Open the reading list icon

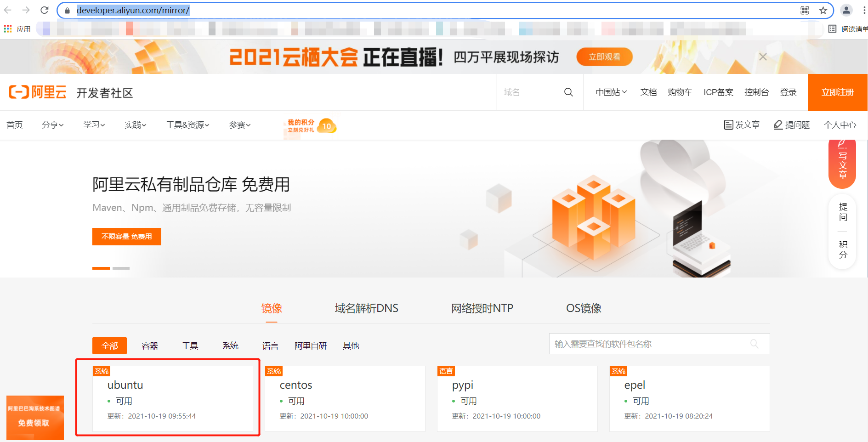tap(832, 29)
